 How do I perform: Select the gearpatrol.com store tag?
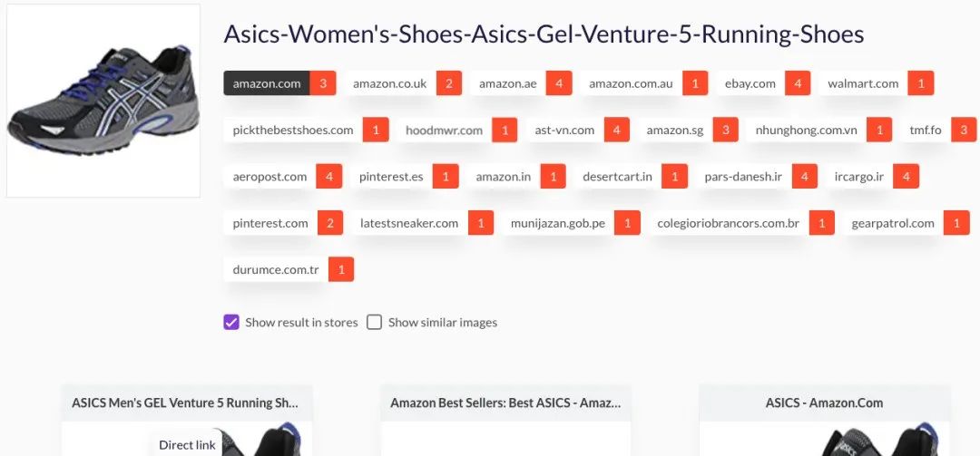892,223
